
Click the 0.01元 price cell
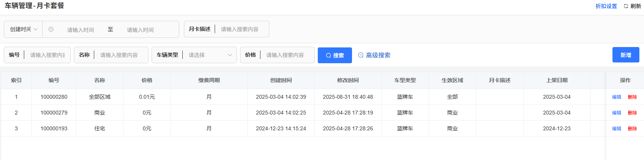[147, 97]
